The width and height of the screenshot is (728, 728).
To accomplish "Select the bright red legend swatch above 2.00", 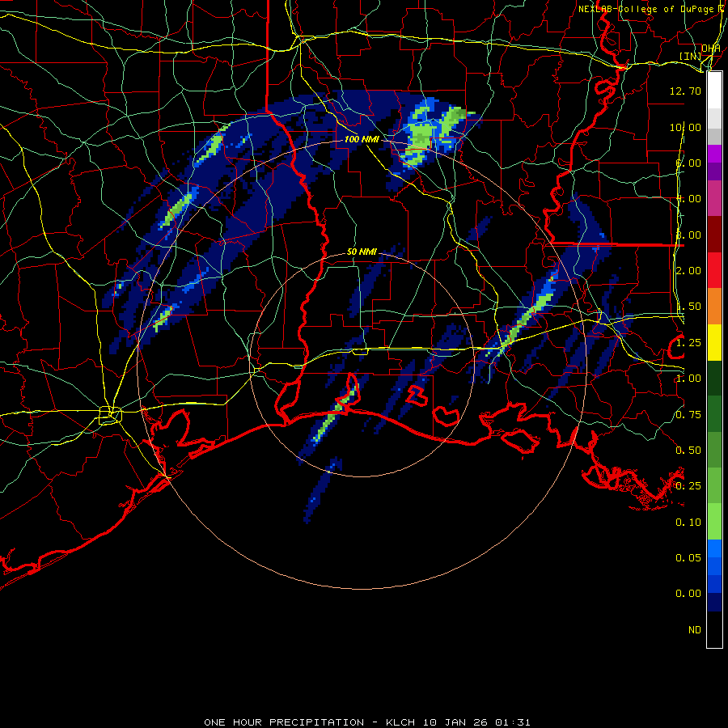I will (714, 270).
